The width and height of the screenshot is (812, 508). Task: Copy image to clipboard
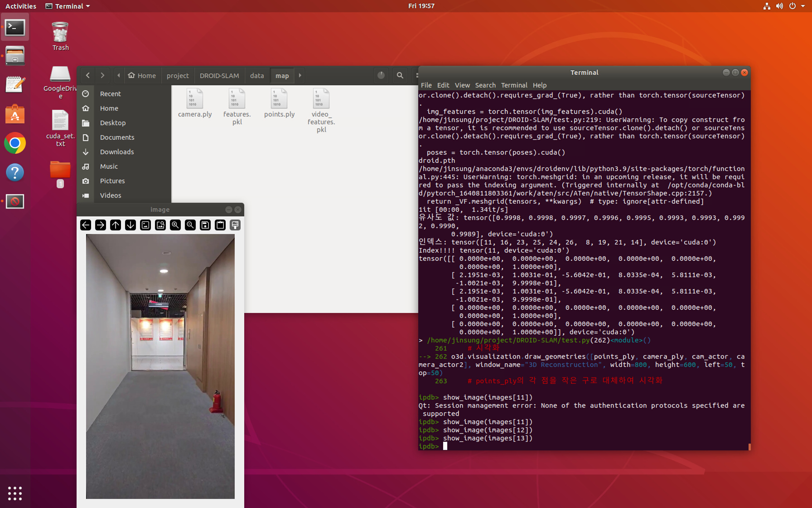pos(220,225)
